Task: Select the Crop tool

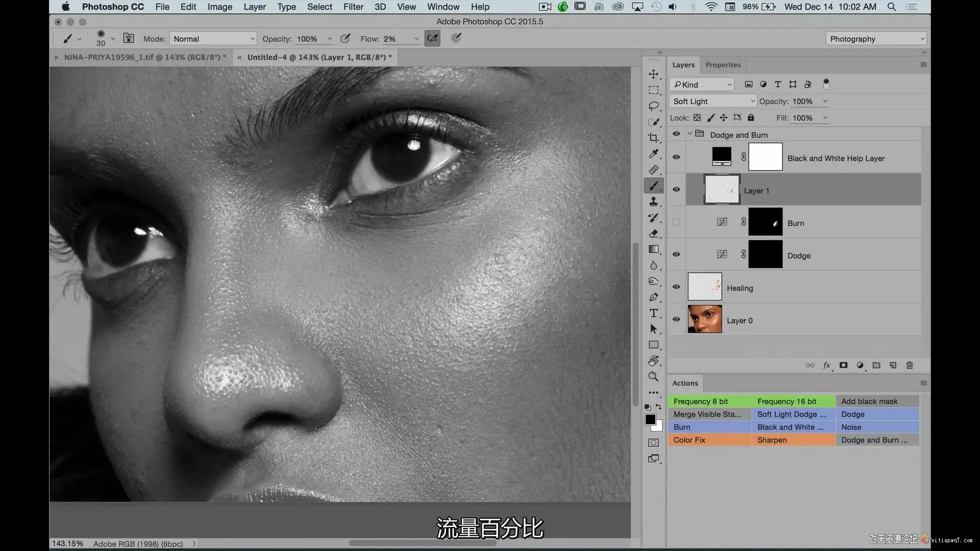Action: coord(653,138)
